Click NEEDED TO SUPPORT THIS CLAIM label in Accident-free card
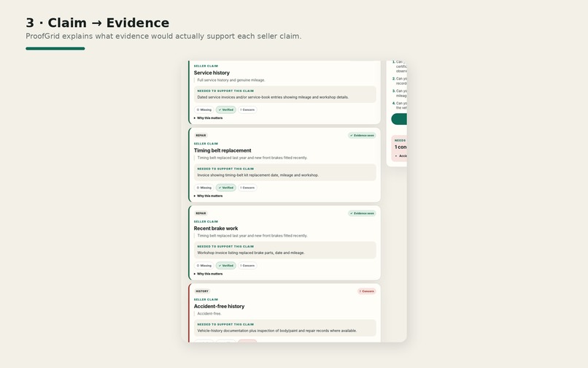 tap(225, 324)
